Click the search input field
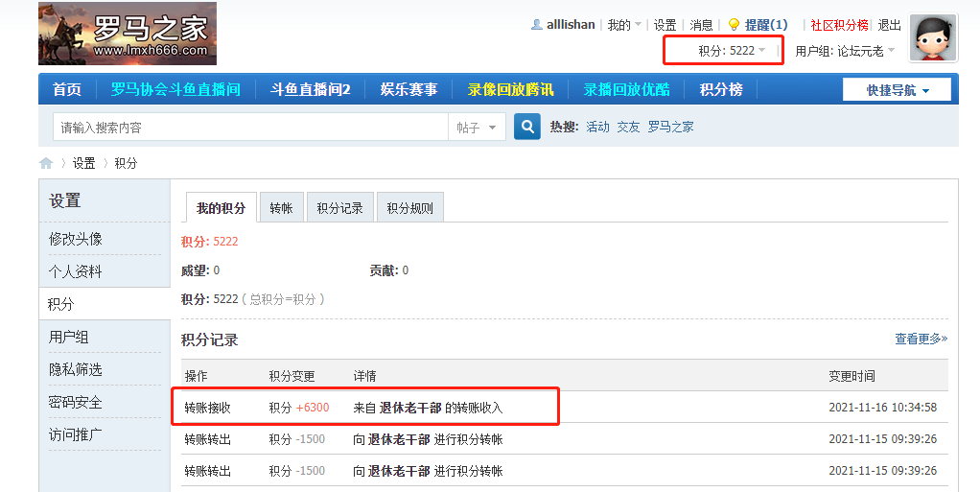 (x=249, y=128)
